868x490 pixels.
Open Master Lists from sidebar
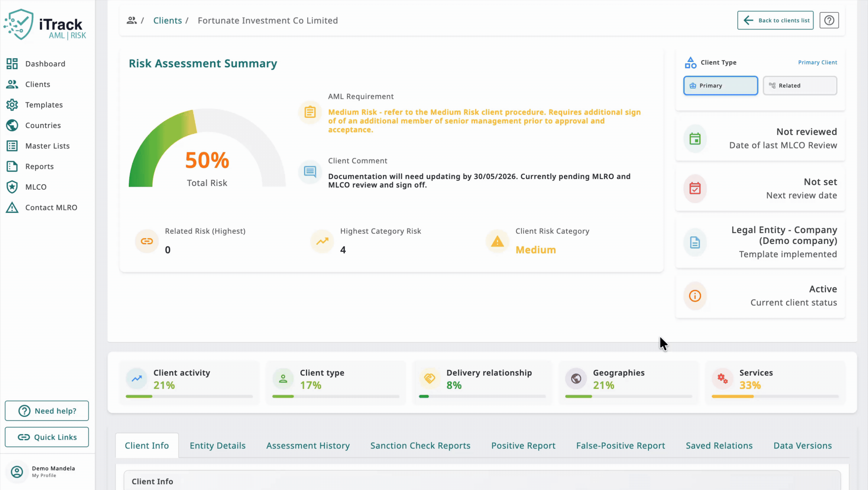pos(47,146)
